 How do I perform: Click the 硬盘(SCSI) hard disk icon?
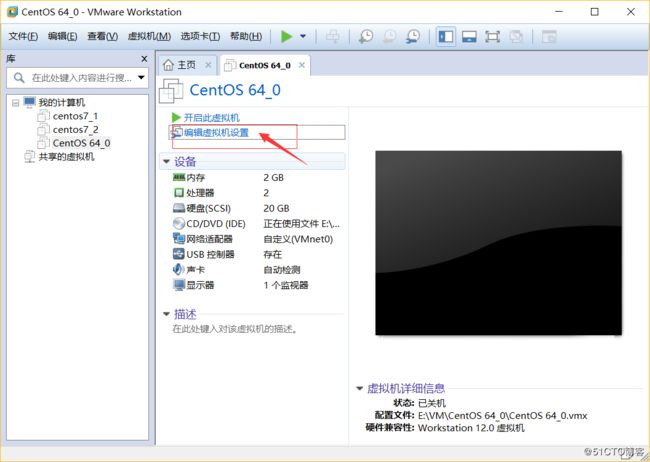pos(178,208)
